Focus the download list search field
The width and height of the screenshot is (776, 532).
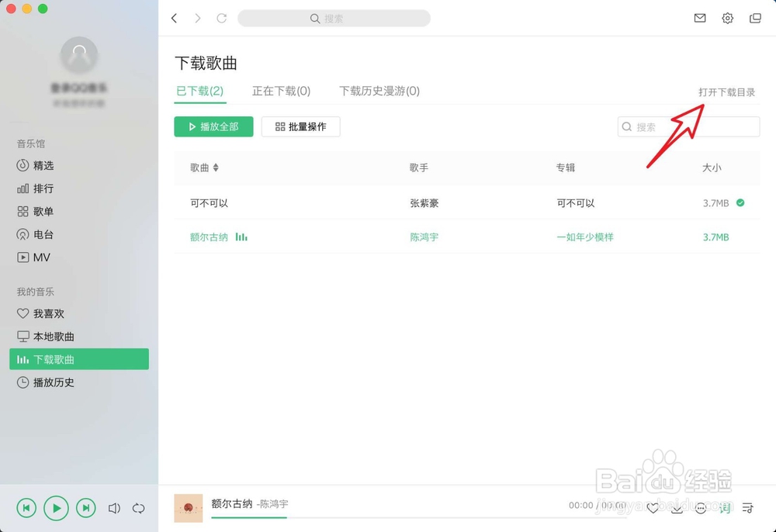[688, 126]
